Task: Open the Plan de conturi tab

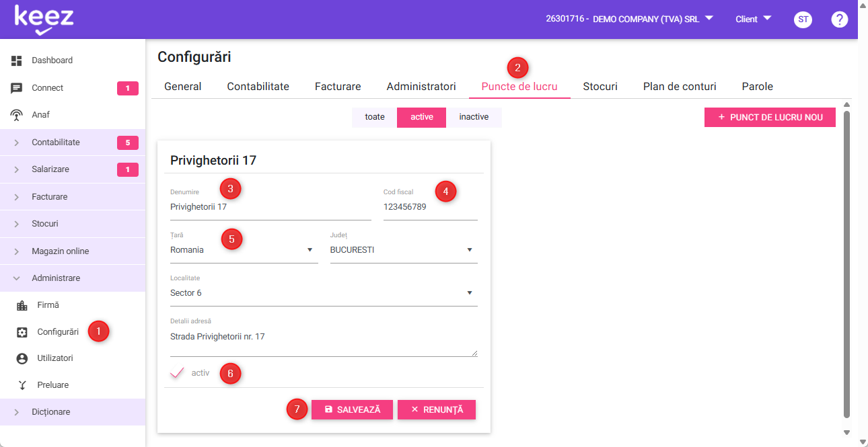Action: click(x=679, y=87)
